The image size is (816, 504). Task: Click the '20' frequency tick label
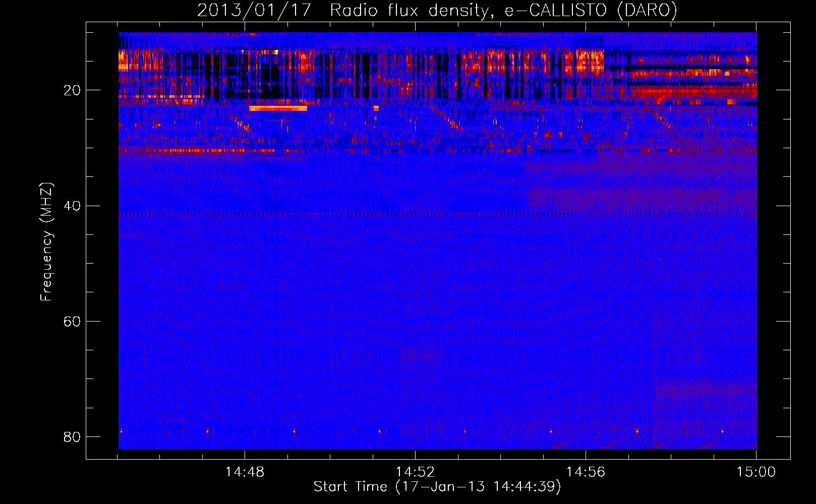pyautogui.click(x=72, y=90)
